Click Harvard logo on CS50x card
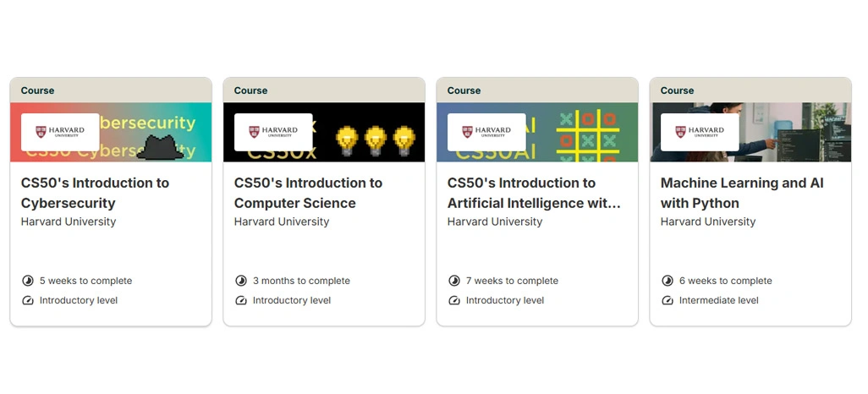Screen dimensions: 868x394 tap(273, 132)
